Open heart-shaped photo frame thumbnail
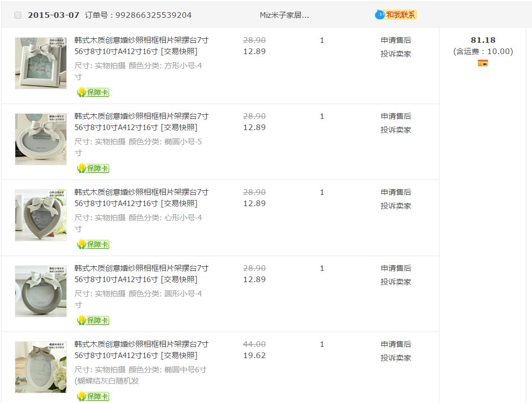This screenshot has height=403, width=532. (41, 215)
